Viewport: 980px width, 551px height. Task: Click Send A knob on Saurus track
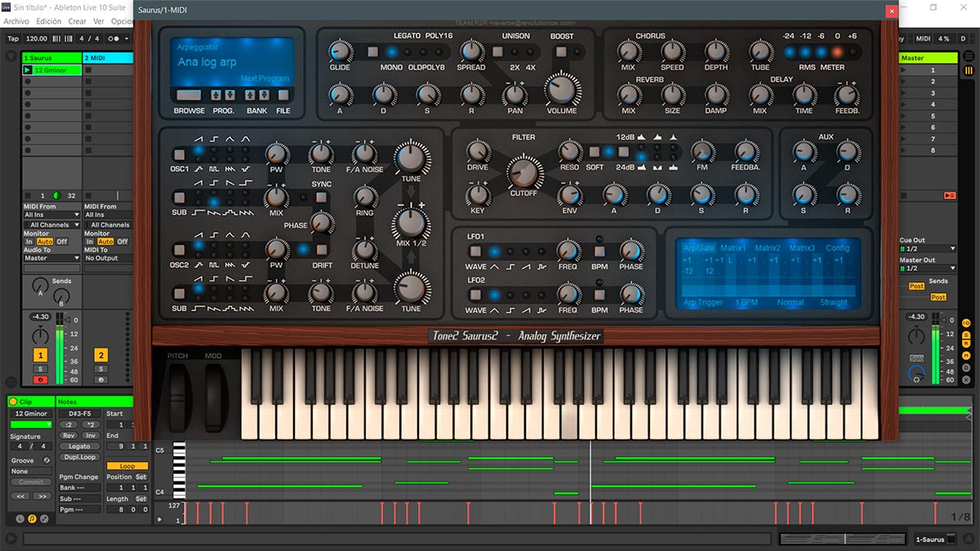pyautogui.click(x=40, y=285)
